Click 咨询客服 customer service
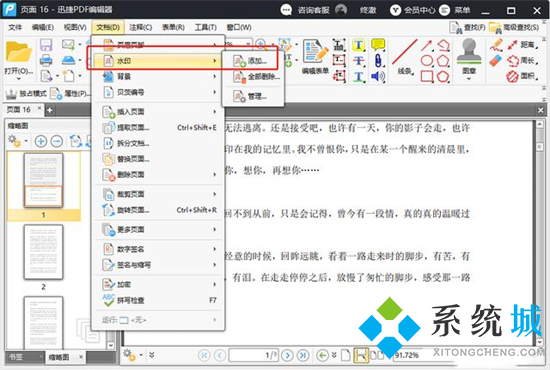Image resolution: width=550 pixels, height=370 pixels. 305,10
